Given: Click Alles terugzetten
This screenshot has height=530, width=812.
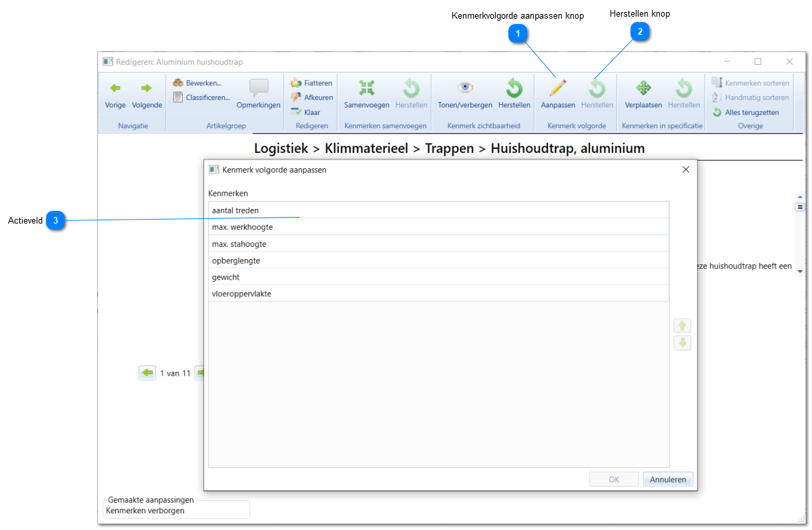Looking at the screenshot, I should (745, 112).
